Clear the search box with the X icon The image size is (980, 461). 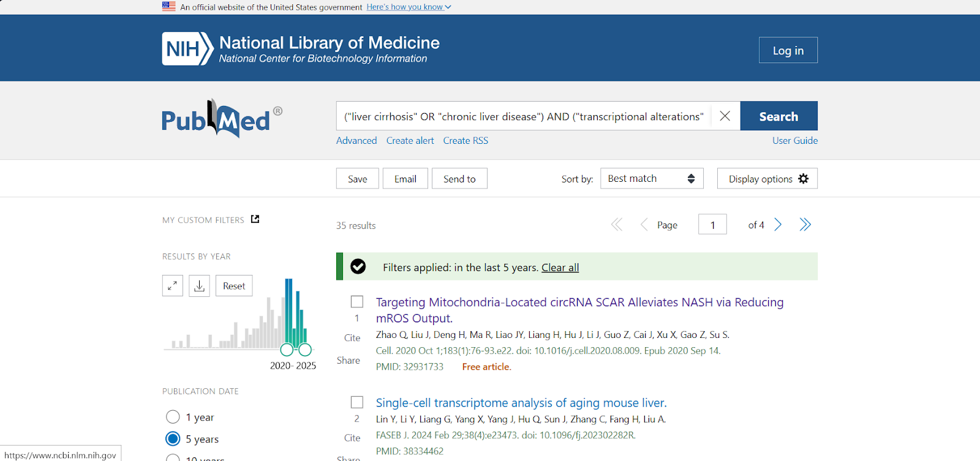click(725, 116)
